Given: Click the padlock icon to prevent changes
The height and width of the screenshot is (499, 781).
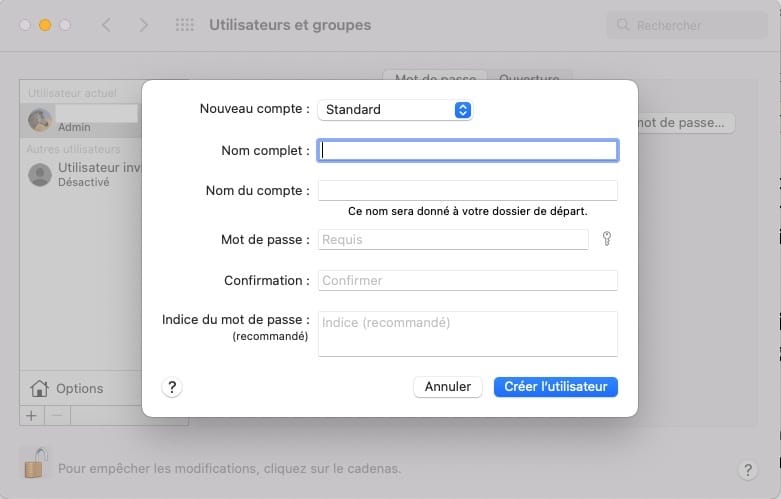Looking at the screenshot, I should (35, 463).
